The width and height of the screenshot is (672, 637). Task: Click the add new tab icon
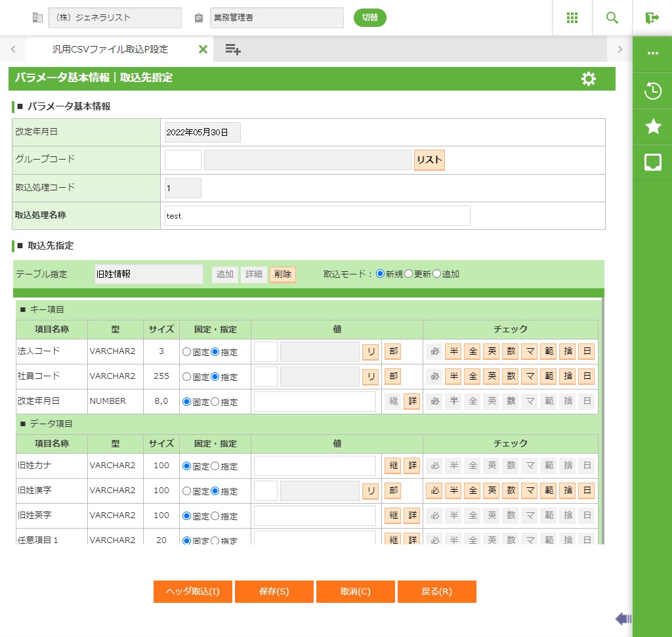click(233, 49)
